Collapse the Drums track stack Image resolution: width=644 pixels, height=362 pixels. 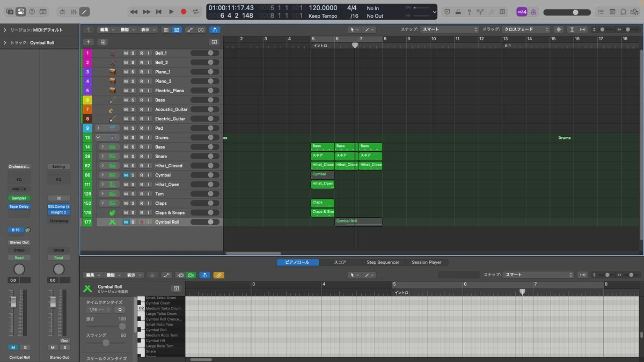coord(98,138)
